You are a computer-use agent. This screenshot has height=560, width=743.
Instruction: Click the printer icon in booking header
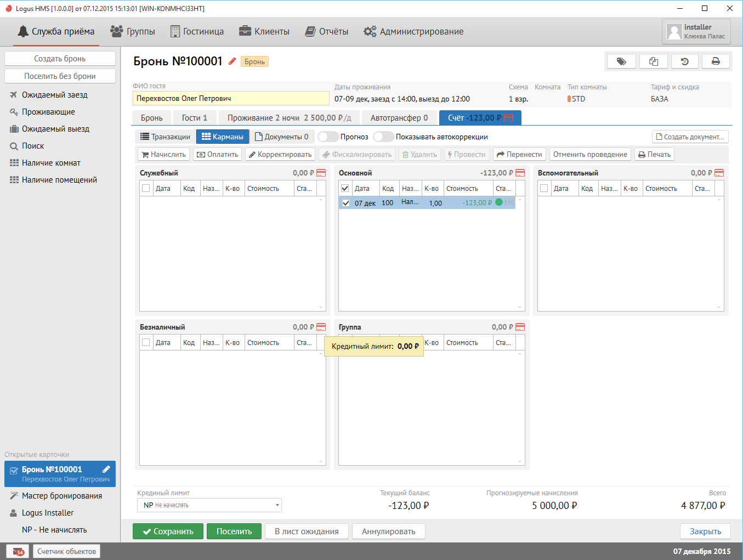(716, 61)
